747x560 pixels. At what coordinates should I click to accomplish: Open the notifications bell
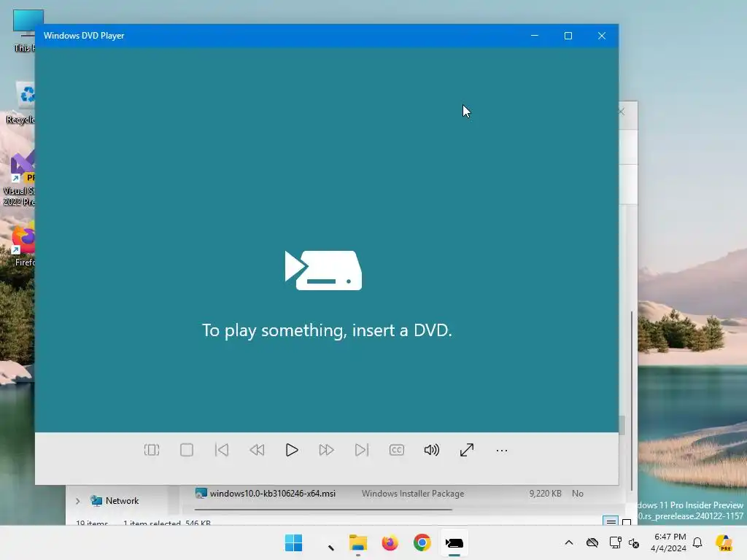pyautogui.click(x=697, y=542)
